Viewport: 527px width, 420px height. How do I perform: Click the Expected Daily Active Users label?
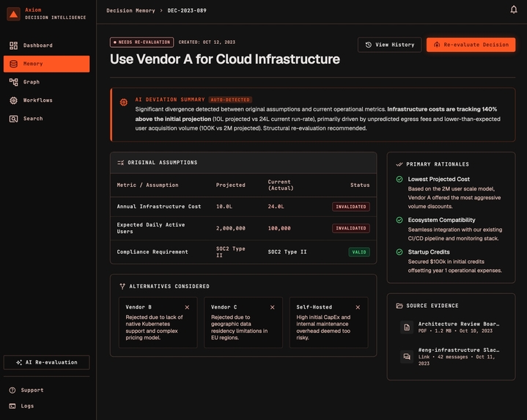click(x=150, y=228)
